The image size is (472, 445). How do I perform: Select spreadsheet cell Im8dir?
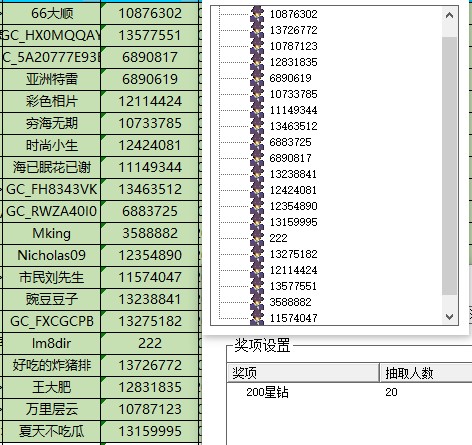click(51, 343)
